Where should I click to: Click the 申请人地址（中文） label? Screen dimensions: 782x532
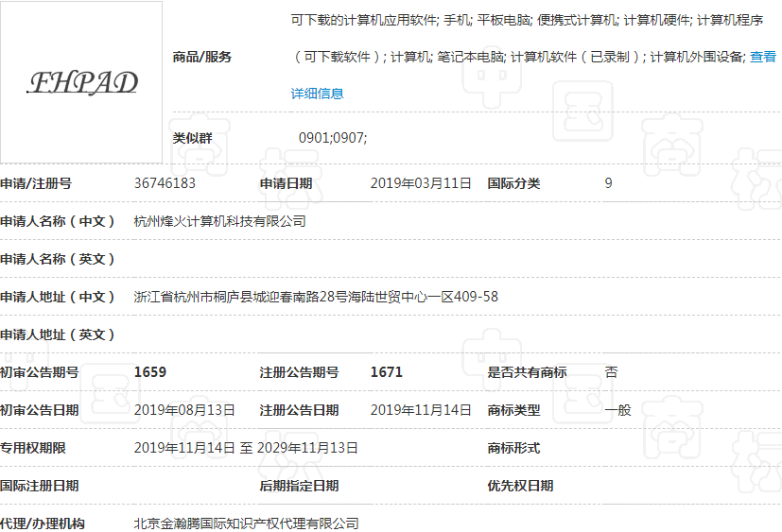point(58,297)
